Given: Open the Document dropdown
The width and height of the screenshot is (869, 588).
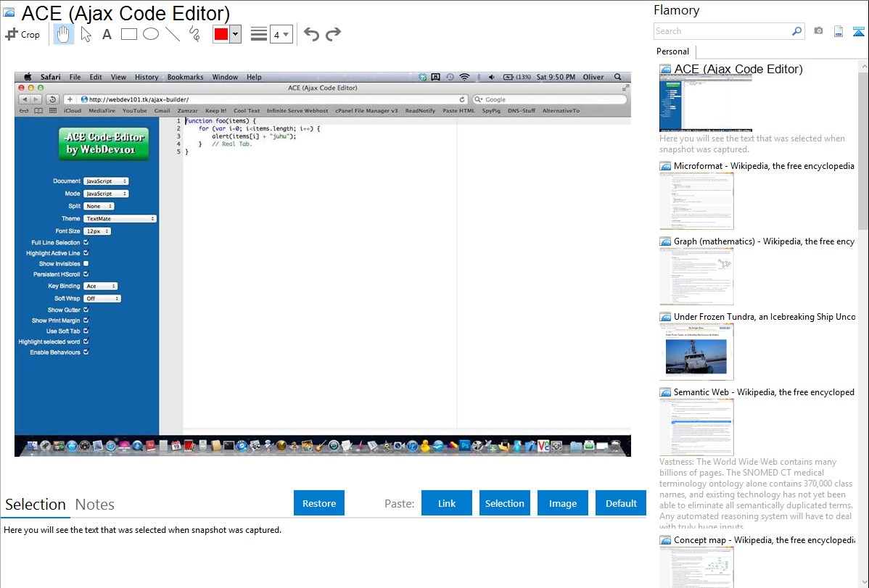Looking at the screenshot, I should click(106, 181).
